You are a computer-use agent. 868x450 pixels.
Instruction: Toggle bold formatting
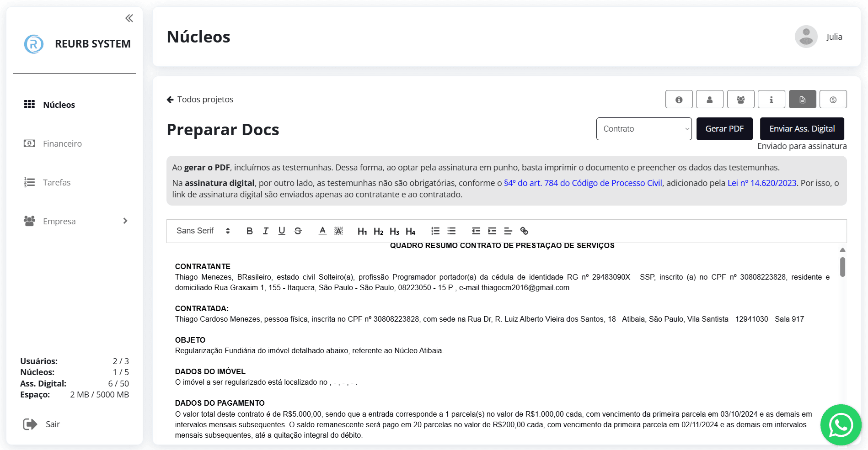tap(249, 231)
